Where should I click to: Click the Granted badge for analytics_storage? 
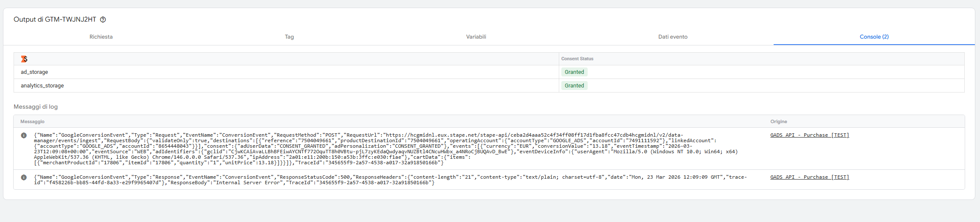[x=574, y=86]
